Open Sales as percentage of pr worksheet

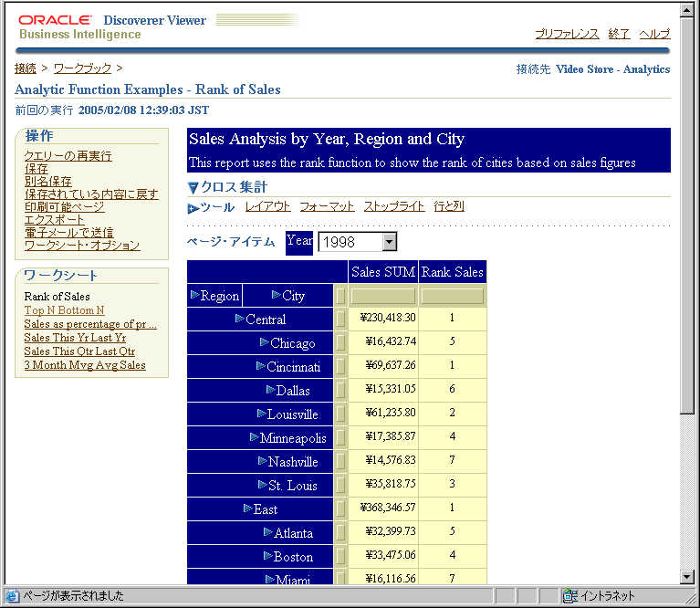(90, 324)
